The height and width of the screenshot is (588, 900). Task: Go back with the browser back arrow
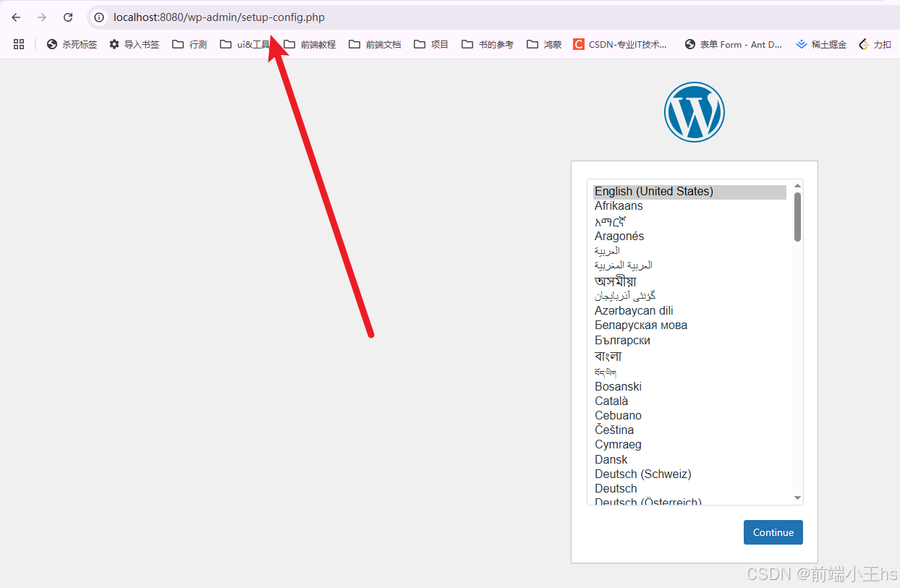click(x=16, y=17)
